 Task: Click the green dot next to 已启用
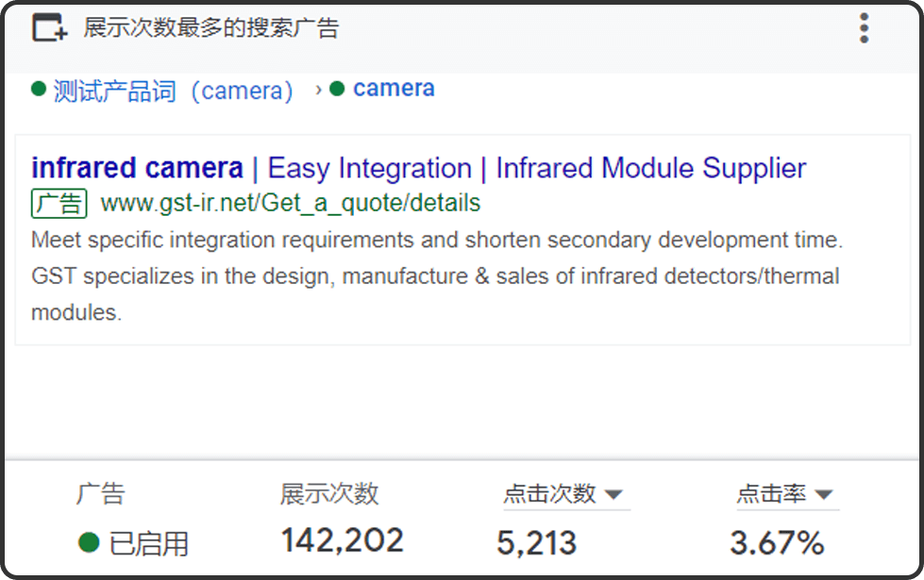pos(89,542)
